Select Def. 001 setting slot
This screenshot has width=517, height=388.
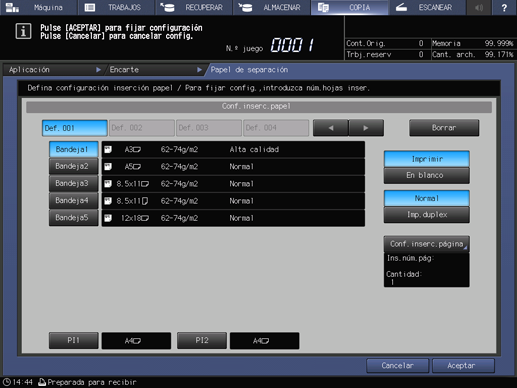[75, 128]
